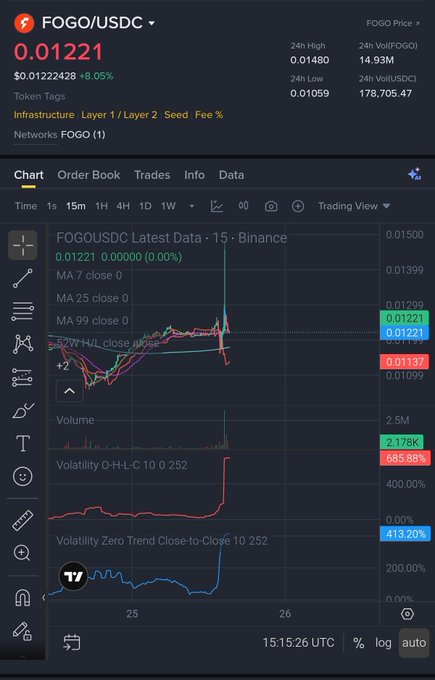This screenshot has width=435, height=680.
Task: Open the Data tab
Action: point(231,175)
